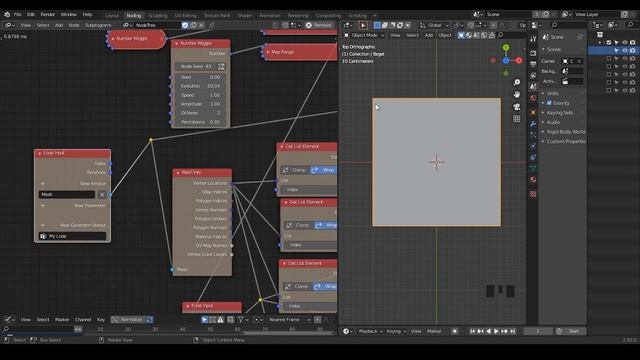Jump to the timeline end frame

(513, 331)
